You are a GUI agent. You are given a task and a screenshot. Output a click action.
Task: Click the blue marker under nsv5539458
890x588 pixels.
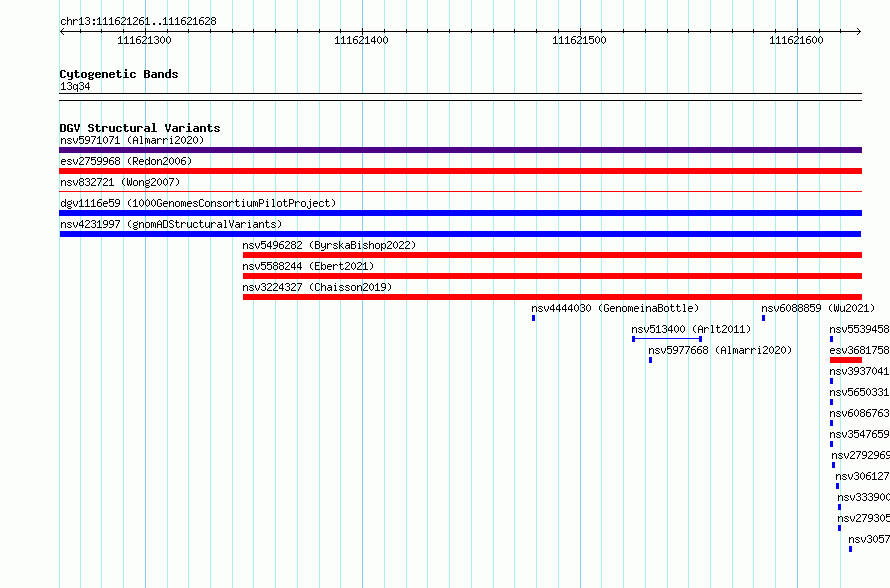click(832, 339)
